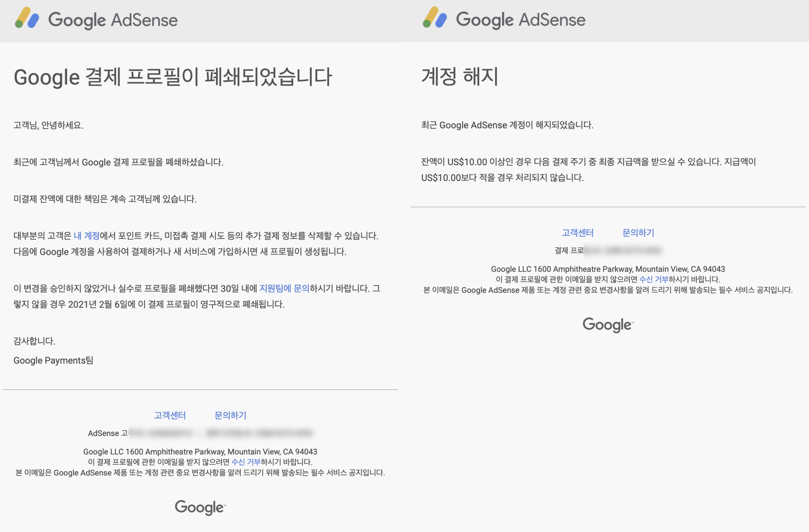
Task: Open 고객센터 link under Google Payments팀 signature
Action: pos(170,415)
